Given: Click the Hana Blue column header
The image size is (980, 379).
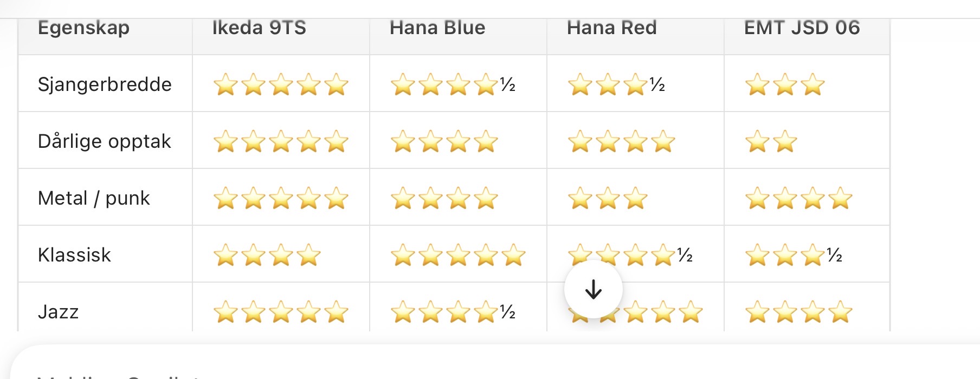Looking at the screenshot, I should [437, 28].
